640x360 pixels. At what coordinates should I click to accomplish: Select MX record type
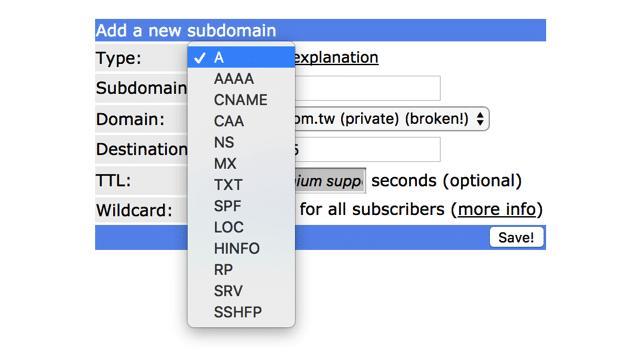click(x=241, y=164)
